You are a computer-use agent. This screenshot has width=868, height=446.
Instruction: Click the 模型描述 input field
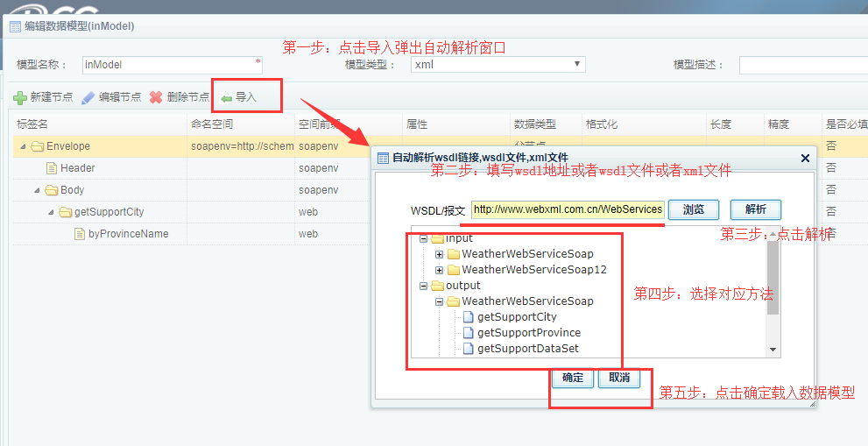803,65
